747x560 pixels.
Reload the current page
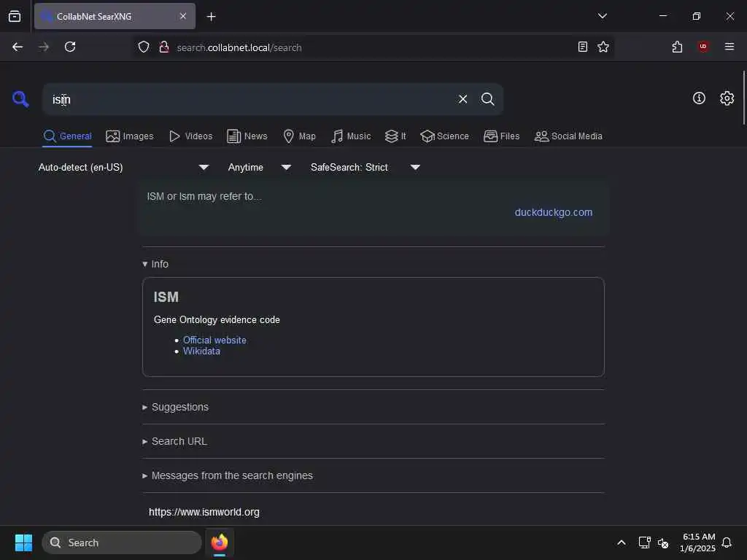click(70, 47)
